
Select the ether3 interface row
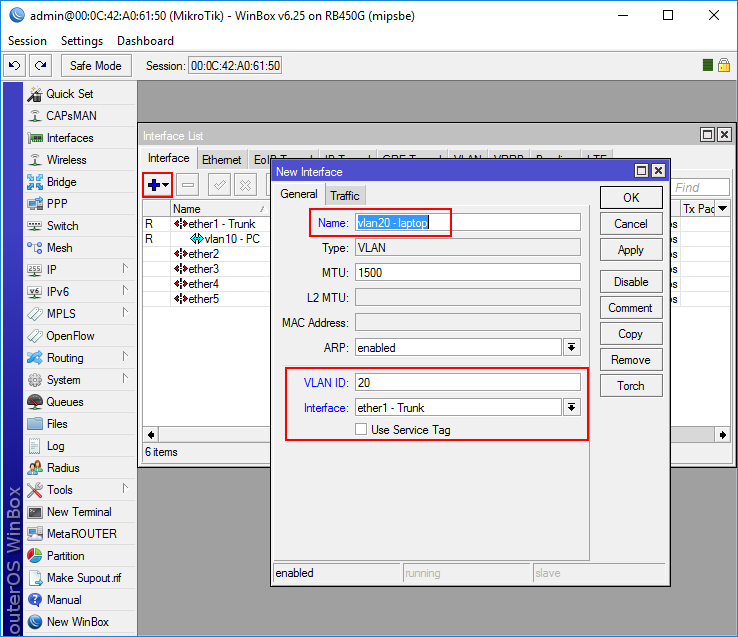click(206, 269)
